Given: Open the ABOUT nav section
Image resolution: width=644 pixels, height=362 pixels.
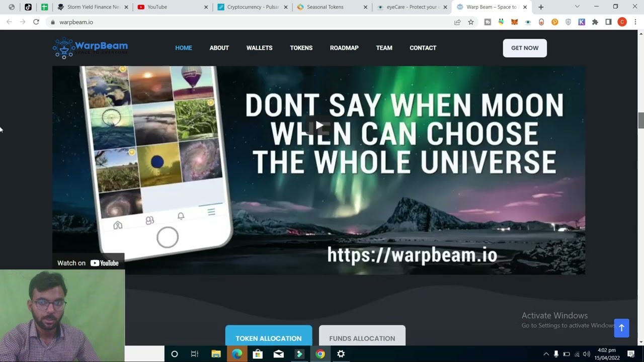Looking at the screenshot, I should coord(219,48).
